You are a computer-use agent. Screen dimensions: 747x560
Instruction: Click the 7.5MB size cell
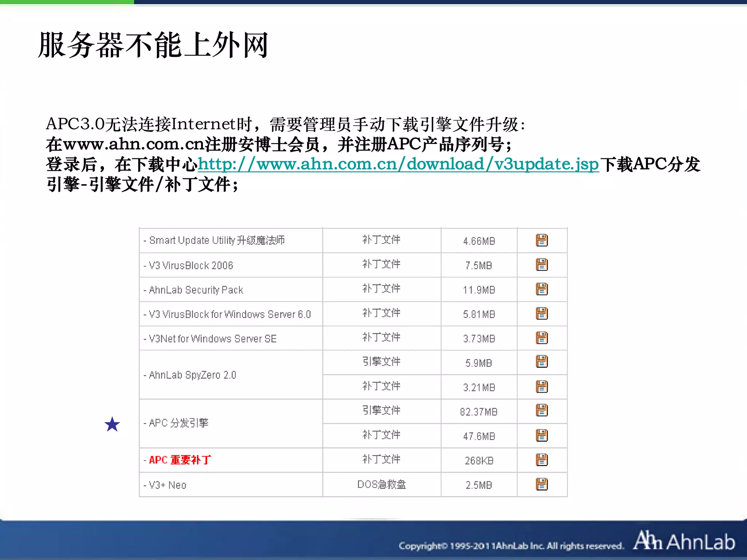tap(479, 265)
